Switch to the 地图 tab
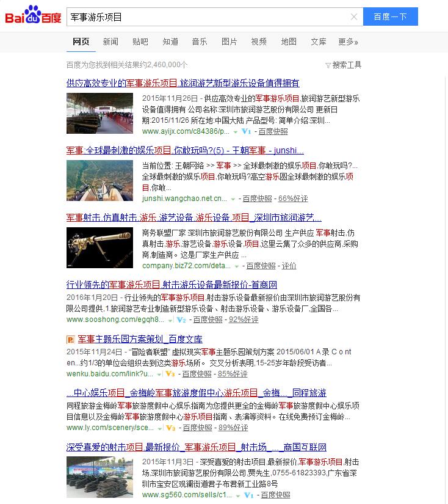This screenshot has width=448, height=504. click(x=289, y=42)
